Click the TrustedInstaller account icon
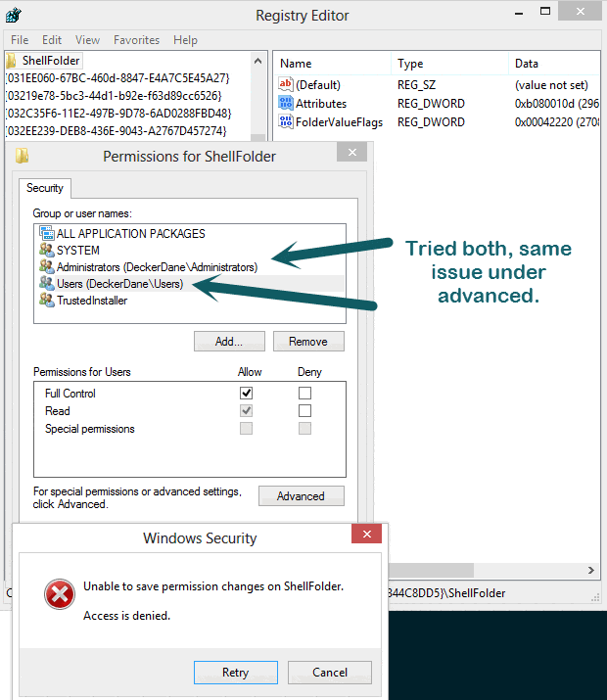 47,300
